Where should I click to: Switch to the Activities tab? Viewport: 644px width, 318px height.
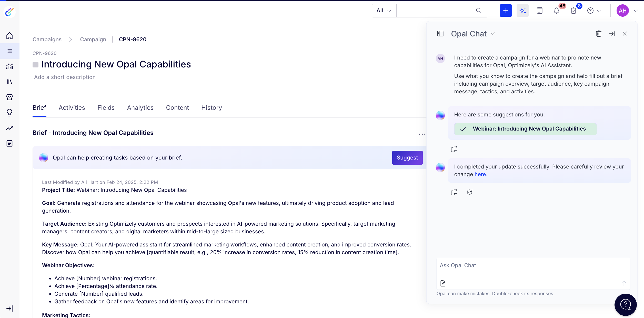point(72,108)
